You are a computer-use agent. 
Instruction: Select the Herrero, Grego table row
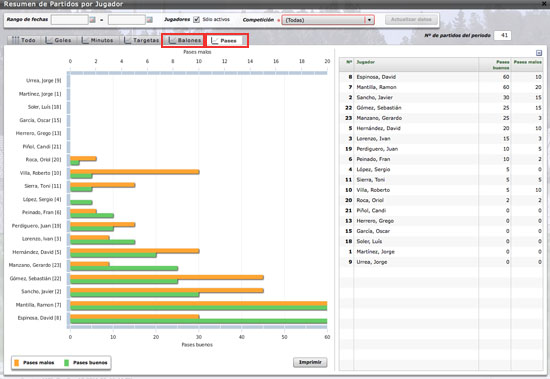441,221
